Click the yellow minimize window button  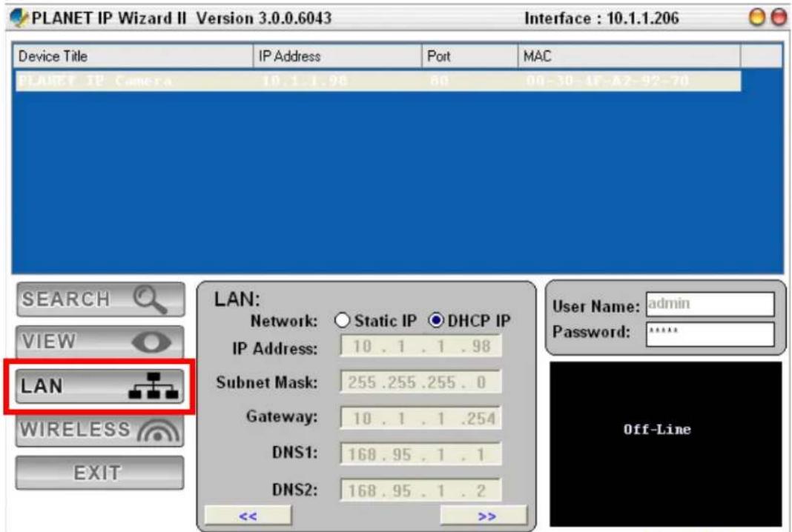click(757, 18)
